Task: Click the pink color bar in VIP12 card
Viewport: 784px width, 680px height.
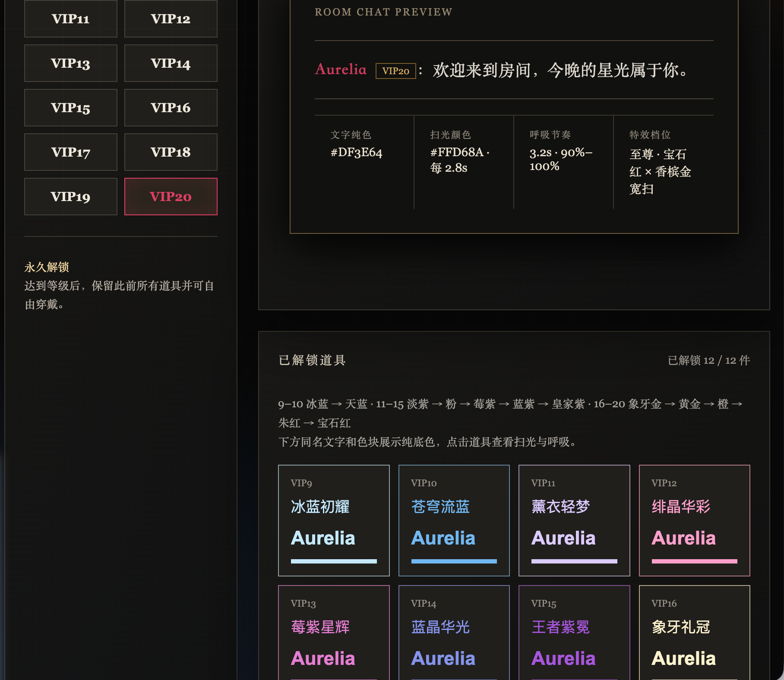Action: (x=695, y=561)
